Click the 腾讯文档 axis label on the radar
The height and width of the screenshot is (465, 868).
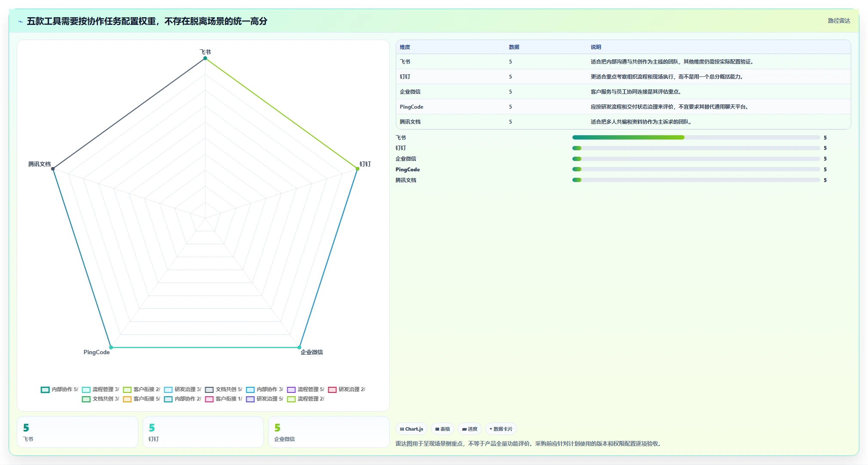tap(40, 164)
